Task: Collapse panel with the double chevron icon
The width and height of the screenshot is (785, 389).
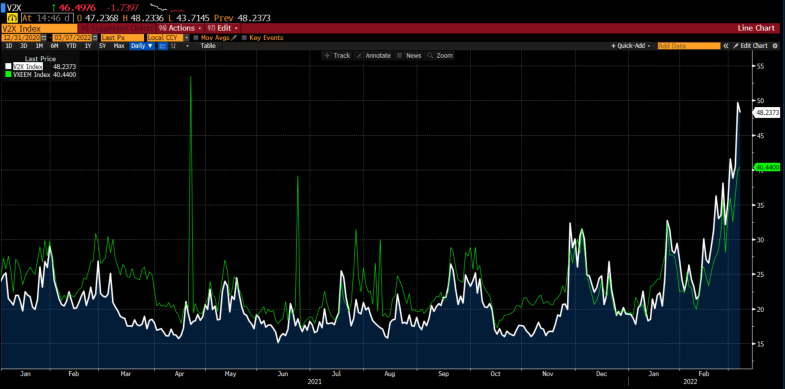Action: tap(725, 46)
